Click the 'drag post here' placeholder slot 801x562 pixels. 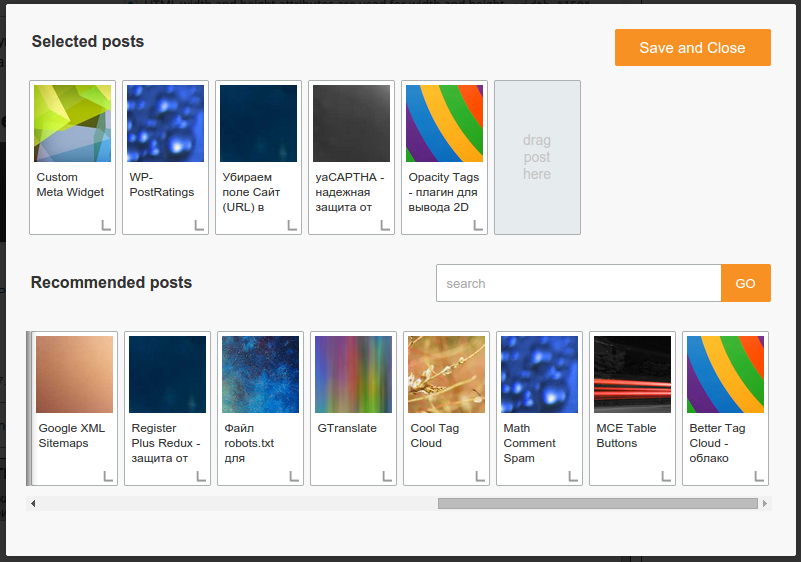click(x=537, y=158)
